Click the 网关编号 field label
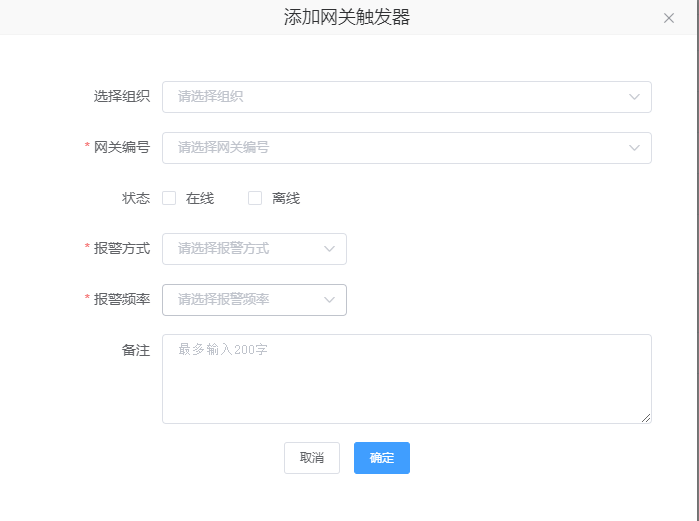This screenshot has height=521, width=699. click(x=122, y=148)
